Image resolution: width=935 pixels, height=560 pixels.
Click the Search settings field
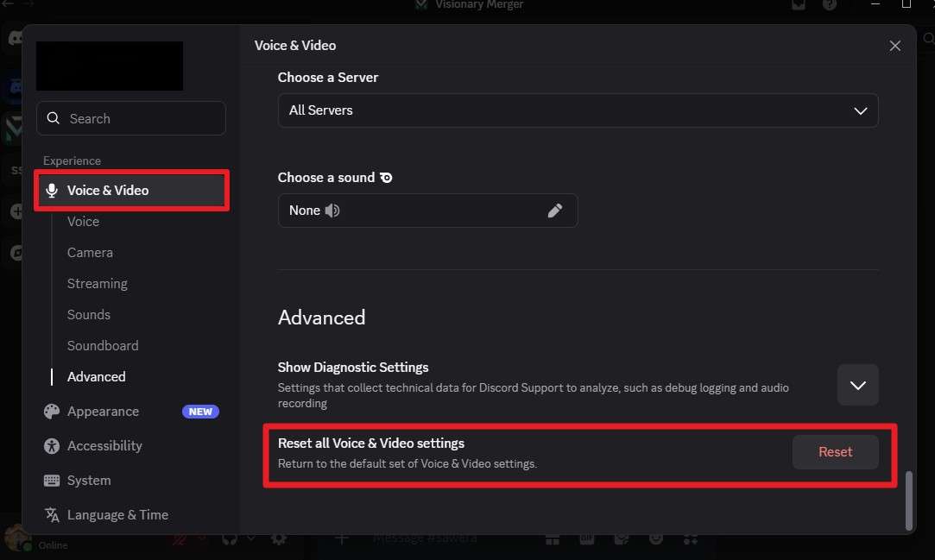(x=131, y=118)
